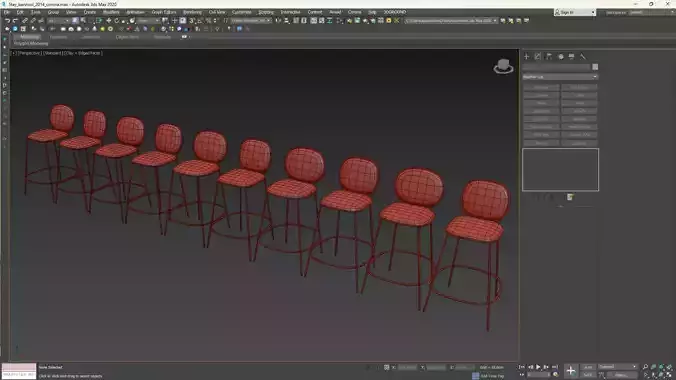Click the current frame number field
This screenshot has height=380, width=676.
point(539,375)
